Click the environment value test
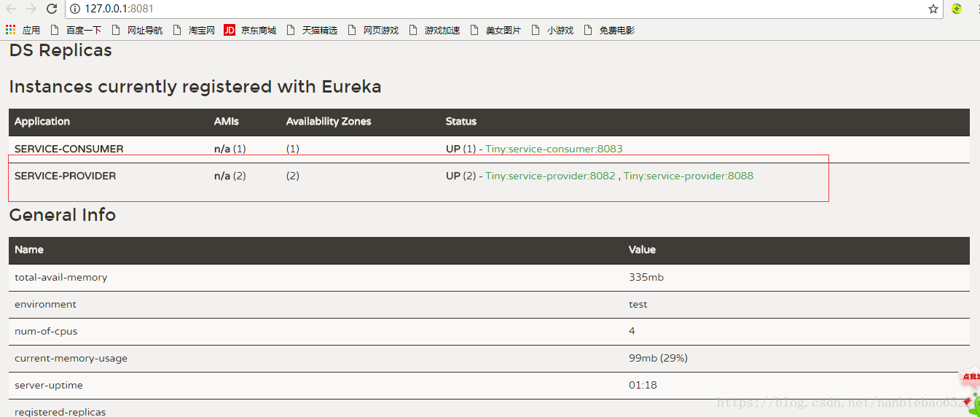Image resolution: width=980 pixels, height=417 pixels. 638,304
